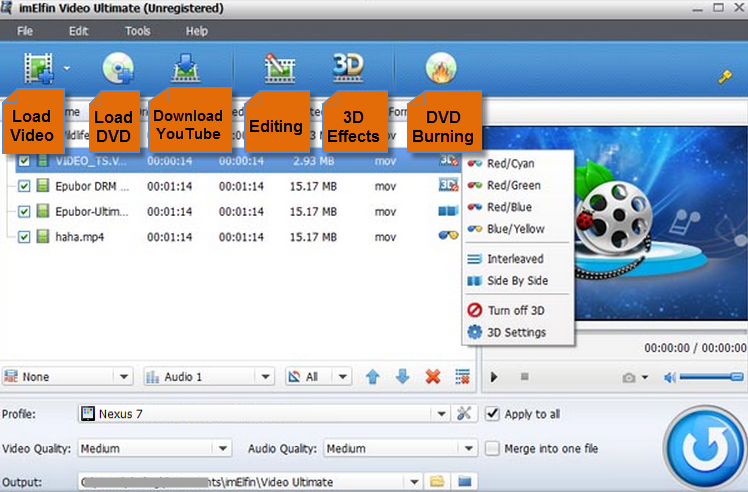The image size is (748, 492).
Task: Open the Output path dropdown
Action: (x=414, y=482)
